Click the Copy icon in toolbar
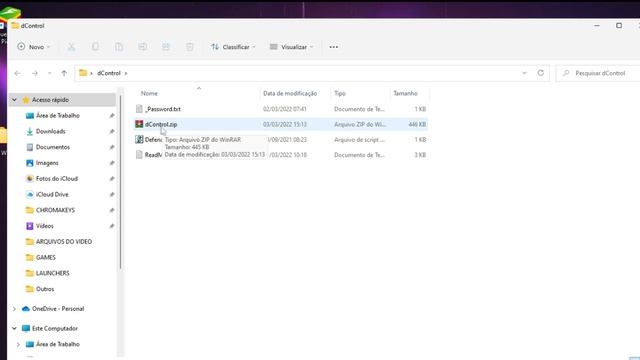This screenshot has height=360, width=640. coord(95,47)
